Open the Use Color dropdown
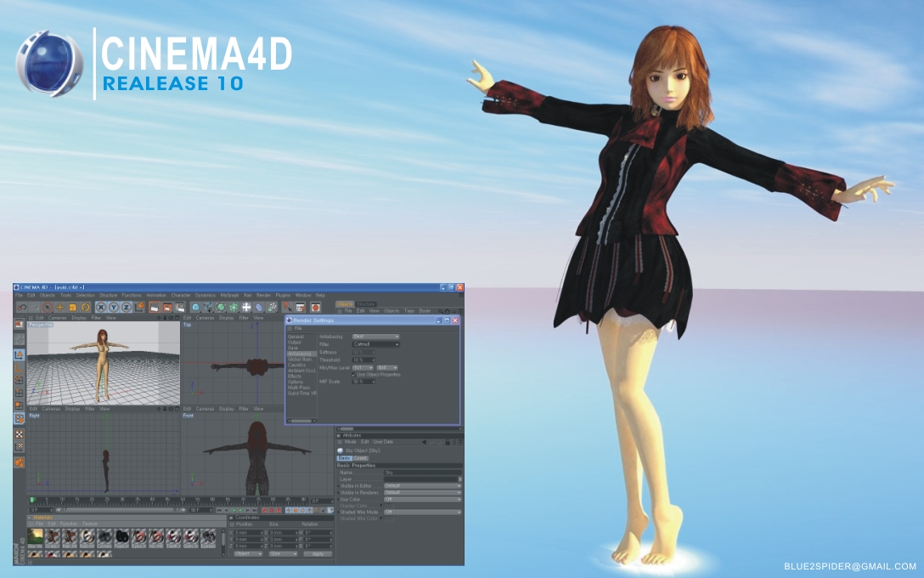Viewport: 924px width, 578px height. 422,499
